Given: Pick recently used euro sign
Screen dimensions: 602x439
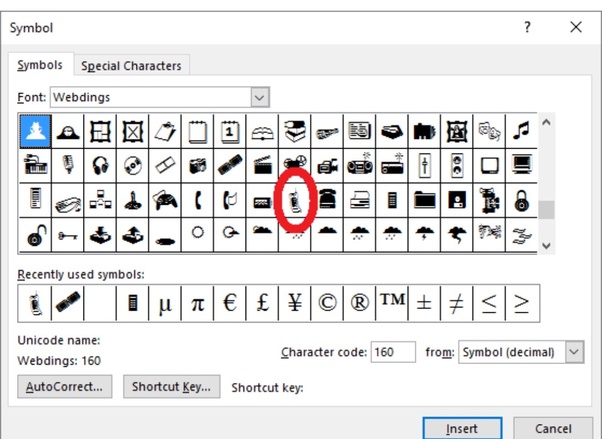Looking at the screenshot, I should point(230,303).
